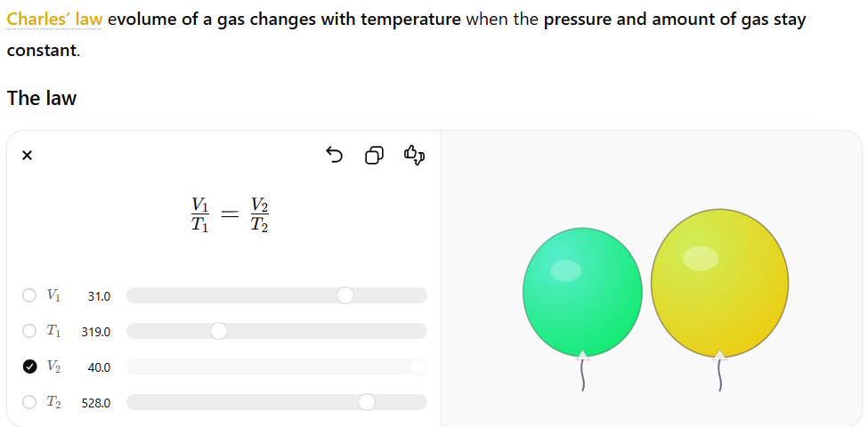Screen dimensions: 868x427
Task: Close the Charles' law formula panel
Action: click(27, 156)
